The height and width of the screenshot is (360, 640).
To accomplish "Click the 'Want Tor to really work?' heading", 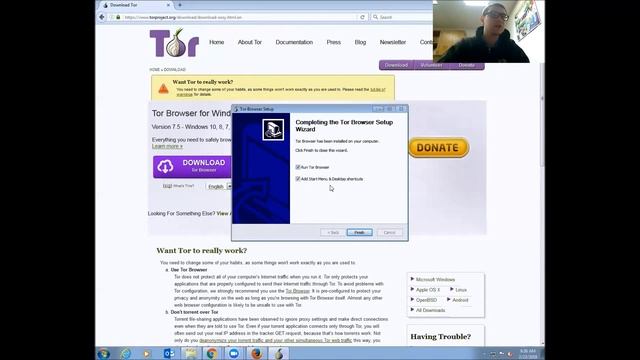I will [202, 251].
